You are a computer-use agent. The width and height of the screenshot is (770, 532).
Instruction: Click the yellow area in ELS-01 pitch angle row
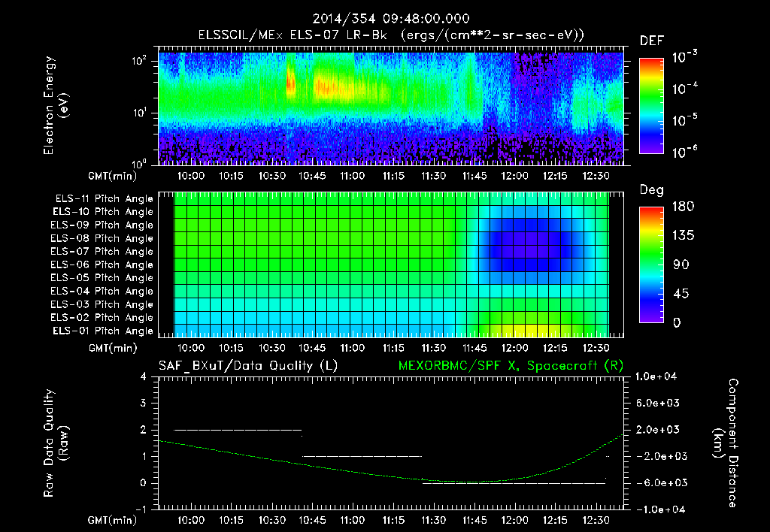point(530,330)
